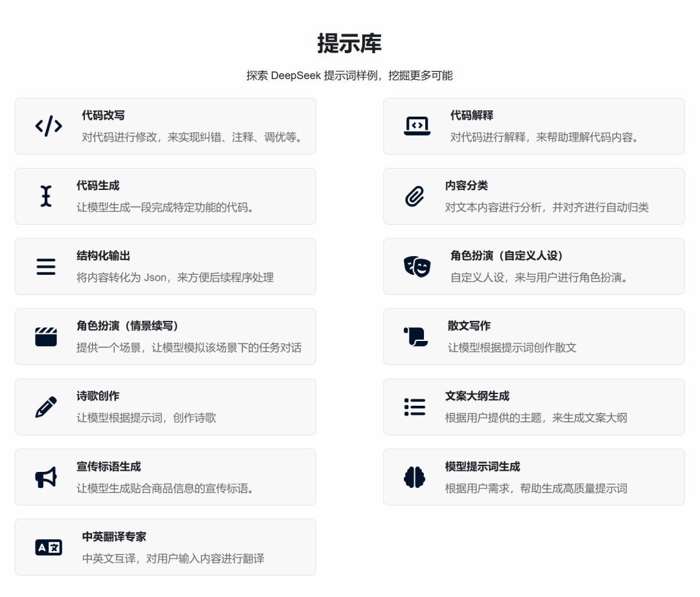Viewport: 700px width, 597px height.
Task: Click the paperclip icon for 内容分类
Action: 414,196
